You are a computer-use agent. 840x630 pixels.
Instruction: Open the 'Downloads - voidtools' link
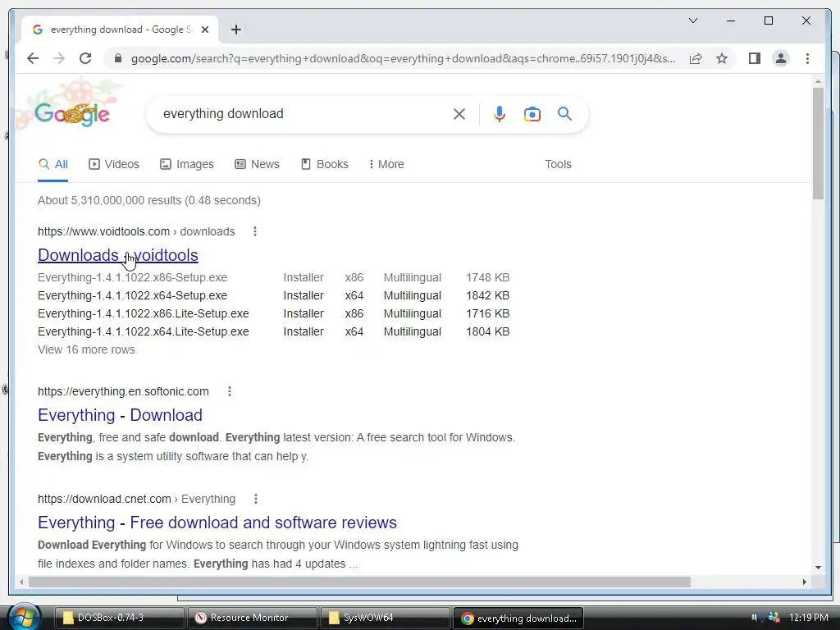tap(118, 255)
